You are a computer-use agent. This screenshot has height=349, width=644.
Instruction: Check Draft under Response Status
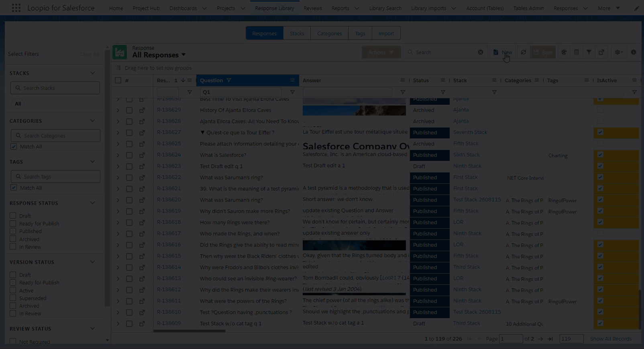tap(13, 216)
